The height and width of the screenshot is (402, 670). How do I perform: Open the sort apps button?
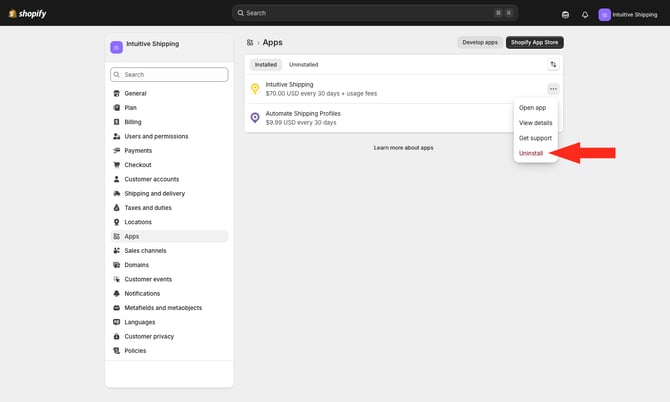pos(553,65)
